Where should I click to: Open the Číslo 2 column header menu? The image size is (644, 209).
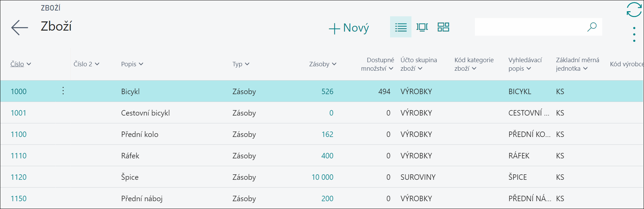97,64
